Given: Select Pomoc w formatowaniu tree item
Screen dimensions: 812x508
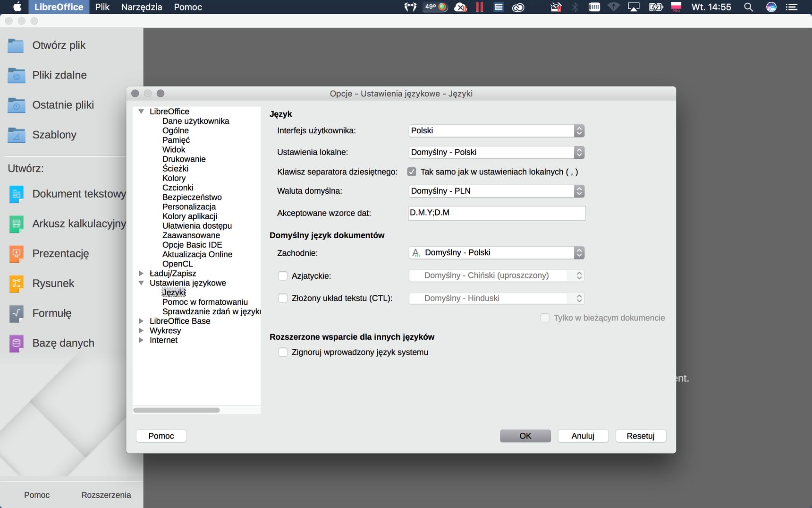Looking at the screenshot, I should click(205, 302).
